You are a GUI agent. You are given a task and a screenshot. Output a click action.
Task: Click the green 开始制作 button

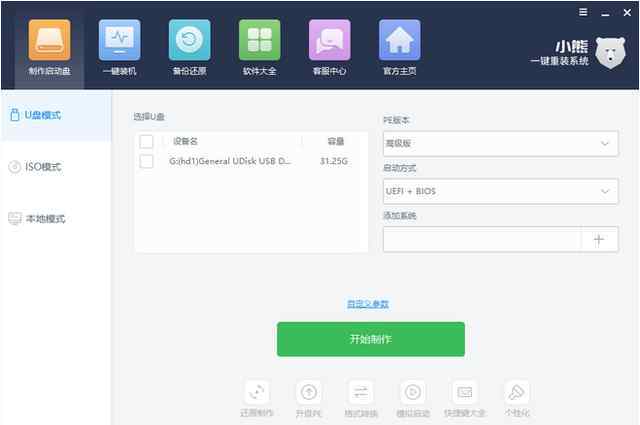point(371,339)
